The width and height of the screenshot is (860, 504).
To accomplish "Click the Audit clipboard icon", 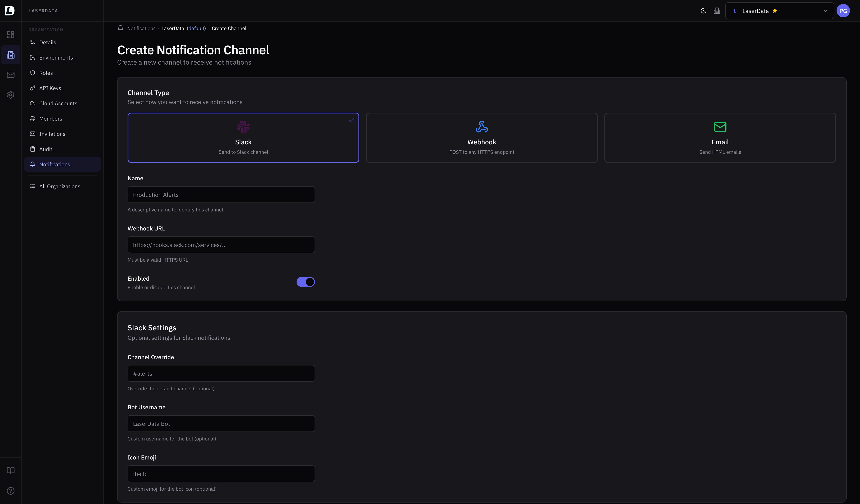I will pyautogui.click(x=33, y=149).
